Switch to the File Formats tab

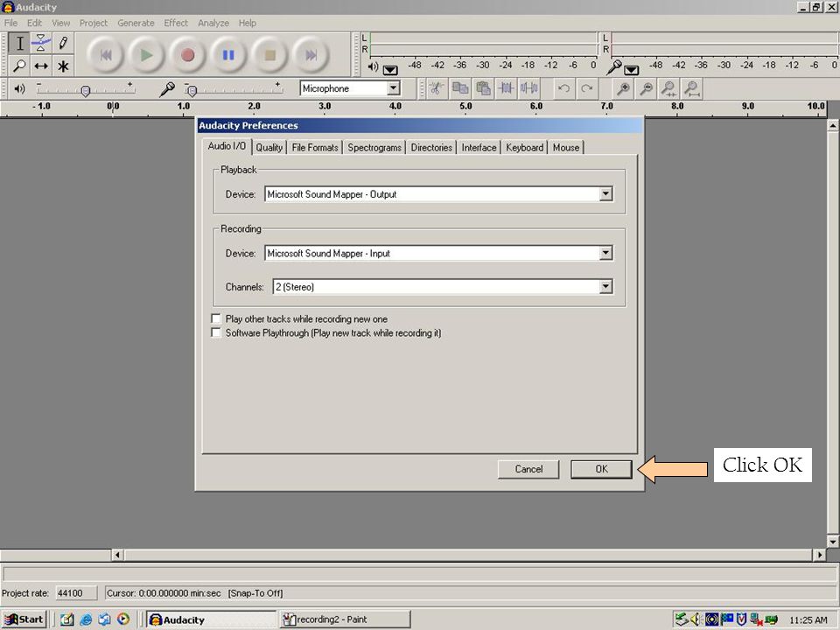point(315,147)
